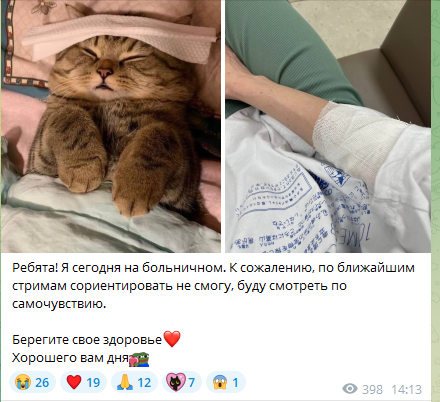Select the praying hands reaction with 12
This screenshot has height=402, width=440.
click(x=134, y=382)
